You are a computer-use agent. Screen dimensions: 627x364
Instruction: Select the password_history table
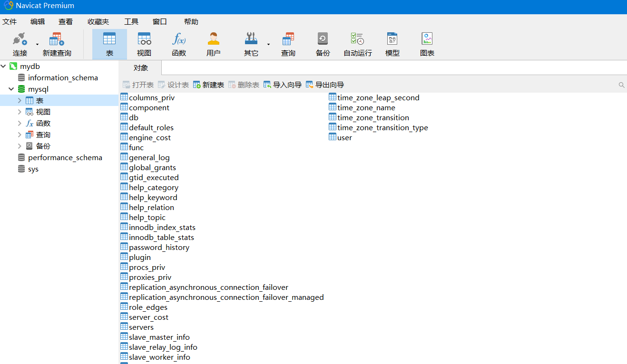159,247
